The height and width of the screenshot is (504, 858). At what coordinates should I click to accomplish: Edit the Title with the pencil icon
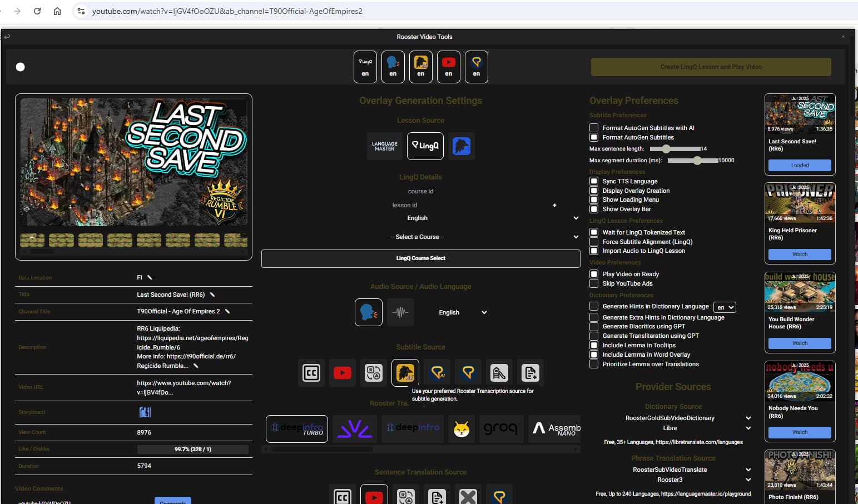tap(212, 295)
